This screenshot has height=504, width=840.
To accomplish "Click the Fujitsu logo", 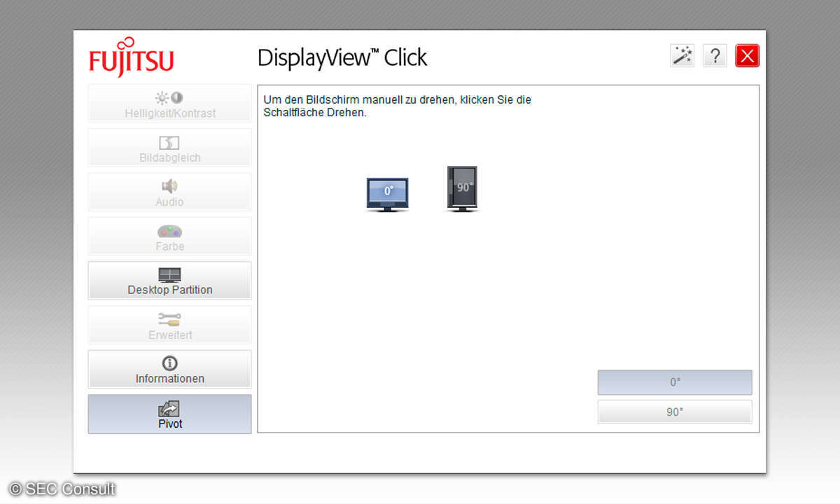I will click(132, 56).
